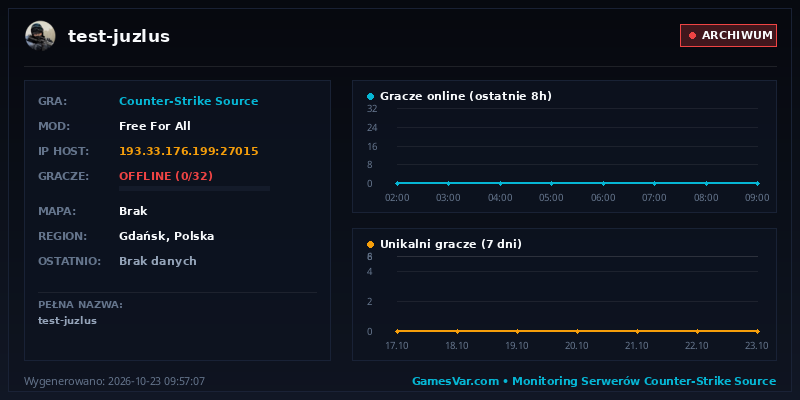This screenshot has width=800, height=400.
Task: Click the 24 y-axis label on players chart
Action: [372, 128]
